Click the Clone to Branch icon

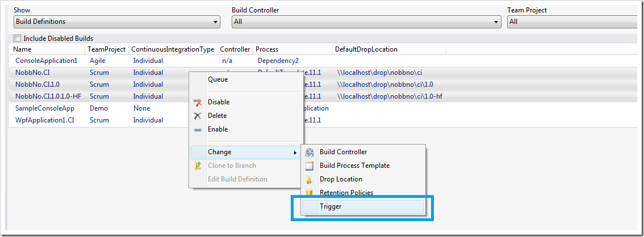click(x=198, y=166)
